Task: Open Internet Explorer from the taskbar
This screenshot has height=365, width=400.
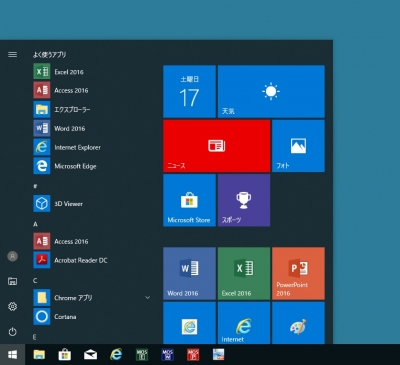Action: pyautogui.click(x=116, y=355)
